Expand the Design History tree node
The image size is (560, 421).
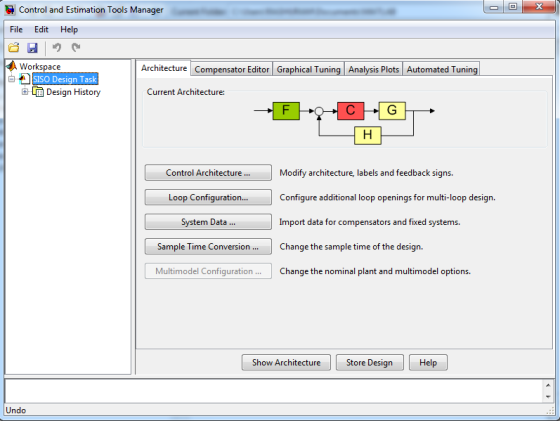[25, 92]
